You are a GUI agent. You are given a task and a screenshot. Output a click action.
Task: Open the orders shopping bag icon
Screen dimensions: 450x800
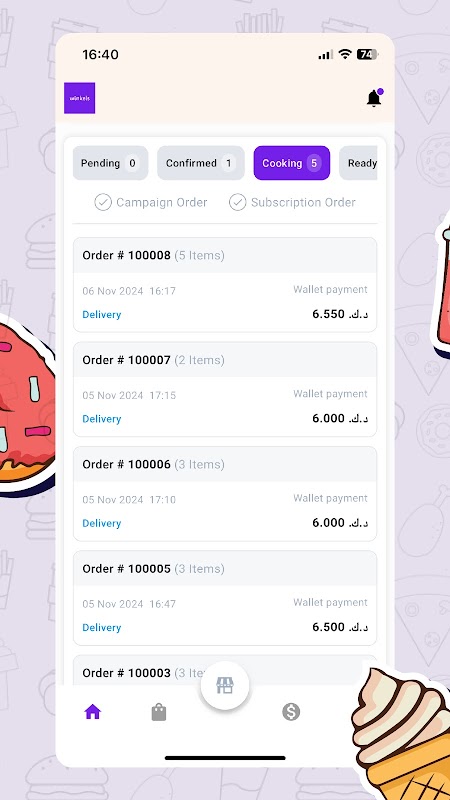(159, 712)
